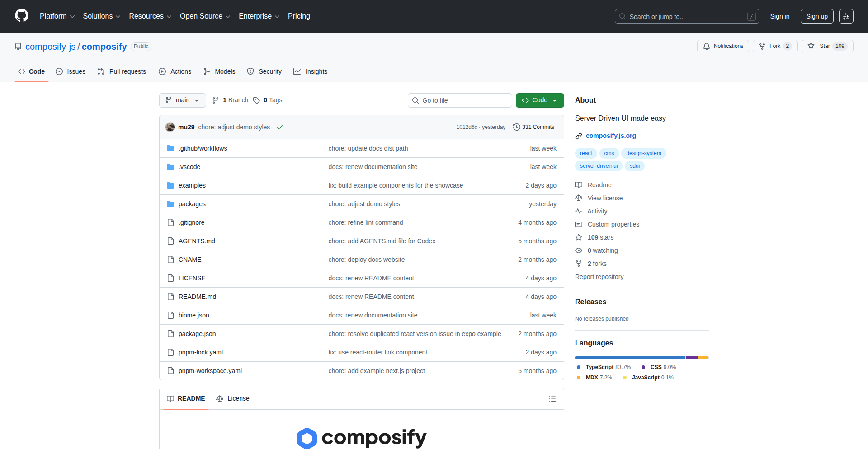Viewport: 868px width, 449px height.
Task: Click the Go to file search field
Action: click(x=460, y=100)
